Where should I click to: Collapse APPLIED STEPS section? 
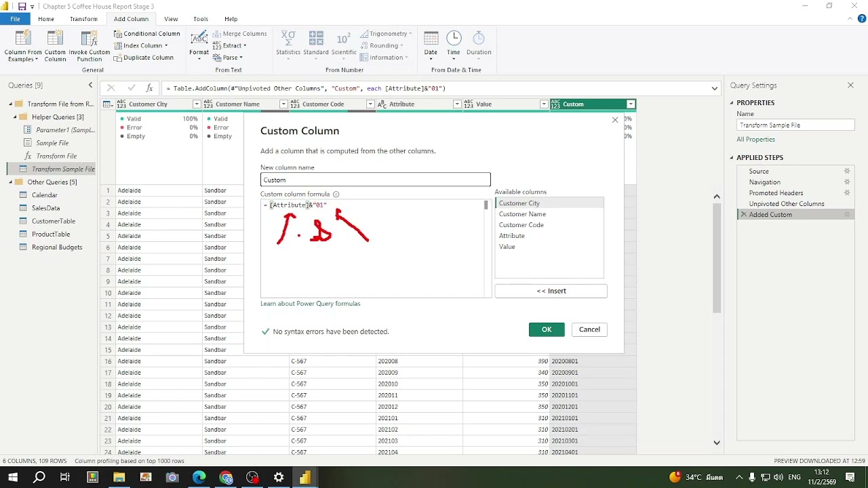pos(732,158)
